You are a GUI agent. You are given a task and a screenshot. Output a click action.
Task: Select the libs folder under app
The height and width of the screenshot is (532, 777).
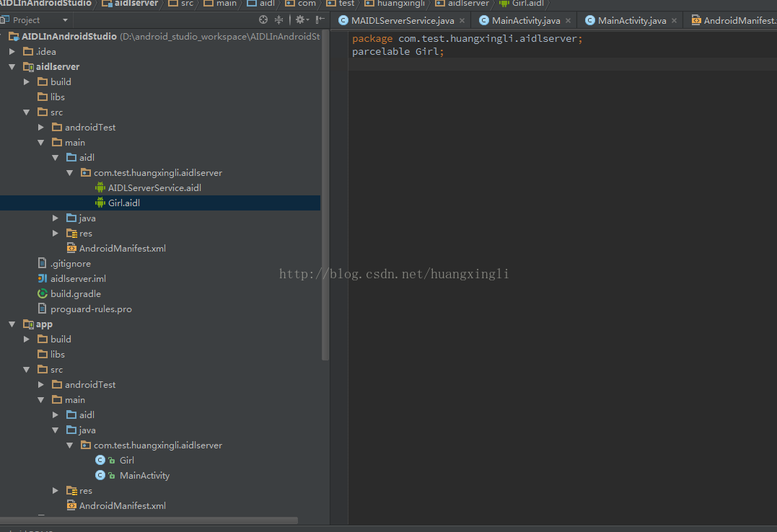(58, 354)
